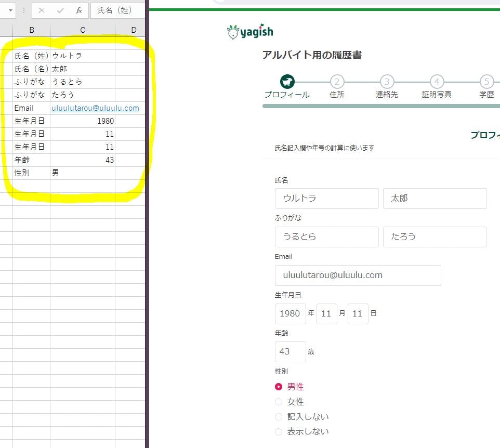The width and height of the screenshot is (500, 448).
Task: Go to the プロフィール step icon
Action: coord(287,82)
